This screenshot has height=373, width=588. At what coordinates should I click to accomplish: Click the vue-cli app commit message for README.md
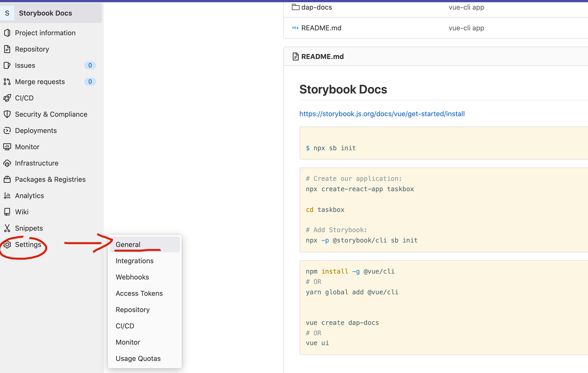point(466,28)
